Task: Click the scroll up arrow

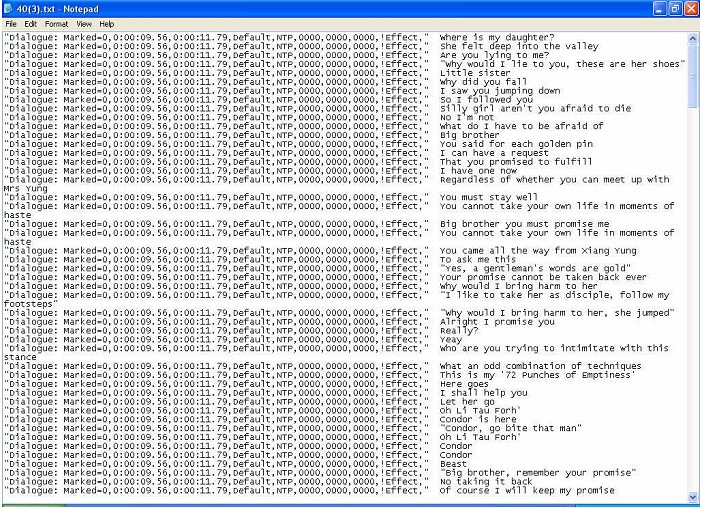Action: [693, 38]
